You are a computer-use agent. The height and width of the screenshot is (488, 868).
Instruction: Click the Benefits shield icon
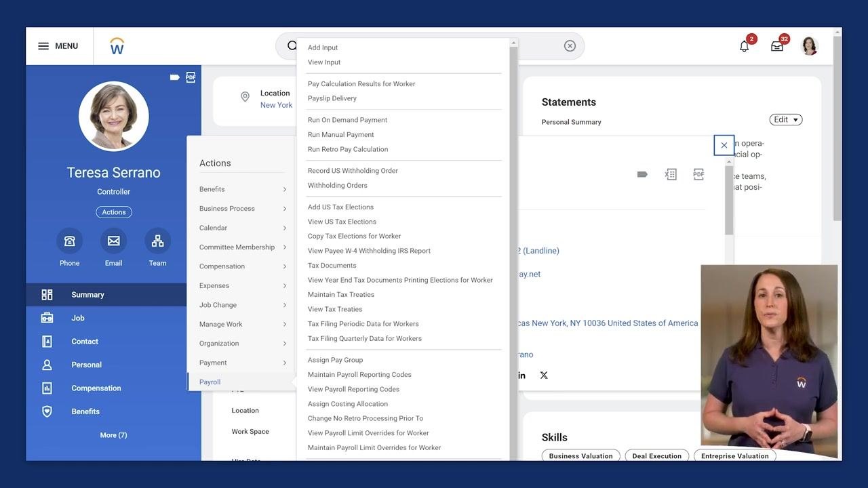(x=47, y=411)
